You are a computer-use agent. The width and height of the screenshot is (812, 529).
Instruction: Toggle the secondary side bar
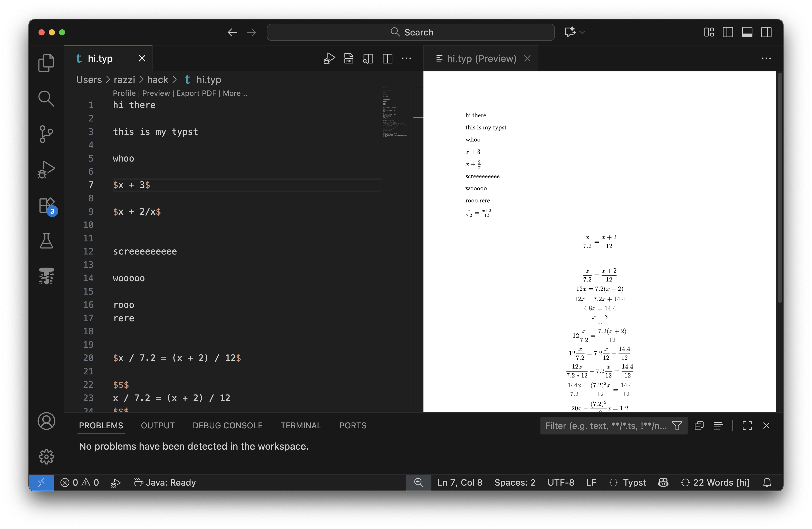click(x=766, y=32)
